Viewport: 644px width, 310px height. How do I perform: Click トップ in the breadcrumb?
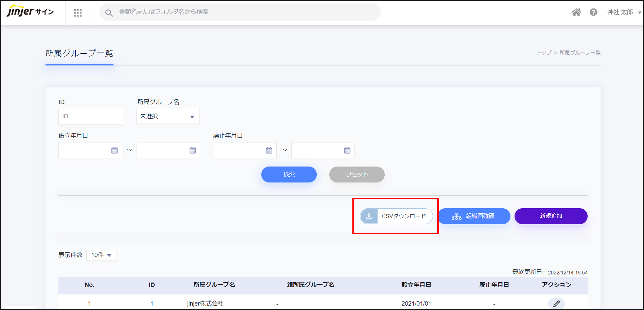point(544,53)
